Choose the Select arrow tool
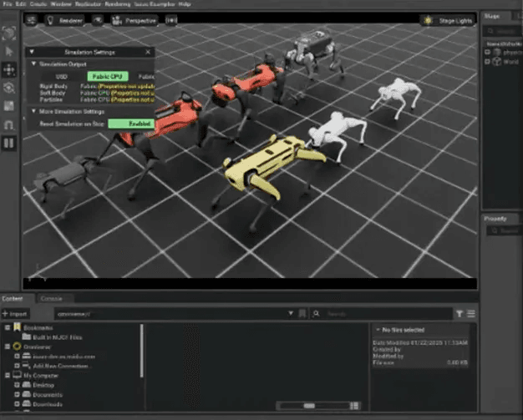523x420 pixels. pyautogui.click(x=10, y=52)
